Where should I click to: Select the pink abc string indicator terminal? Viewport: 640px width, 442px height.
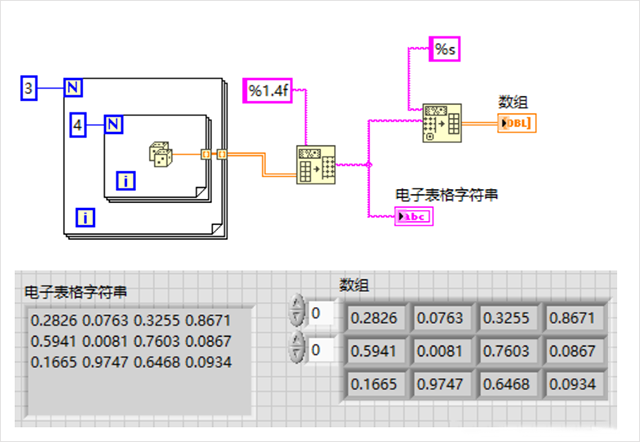tap(414, 216)
